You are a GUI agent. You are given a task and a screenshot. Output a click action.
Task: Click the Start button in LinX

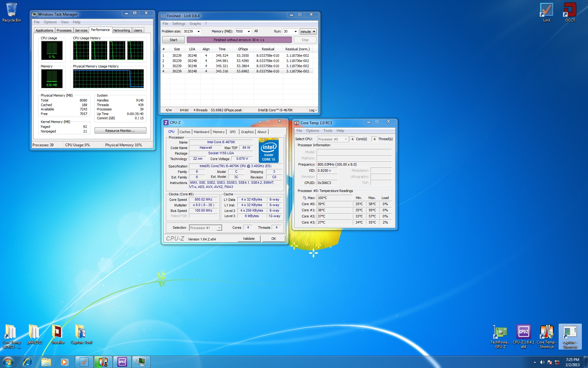coord(173,40)
